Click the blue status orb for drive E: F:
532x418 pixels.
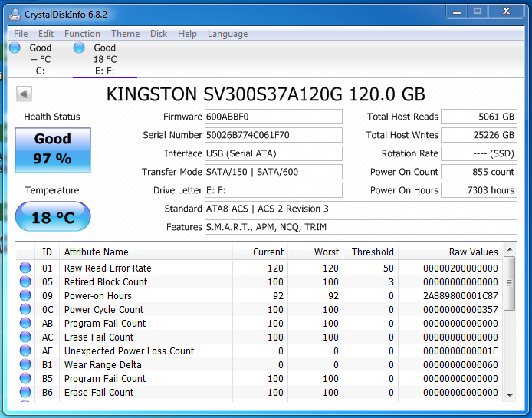[79, 48]
